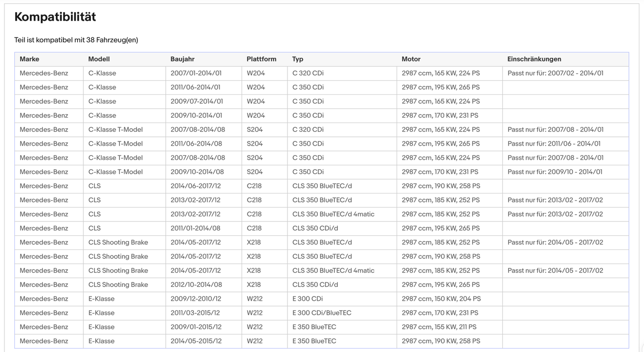Select the Typ column header
This screenshot has width=644, height=352.
(298, 59)
